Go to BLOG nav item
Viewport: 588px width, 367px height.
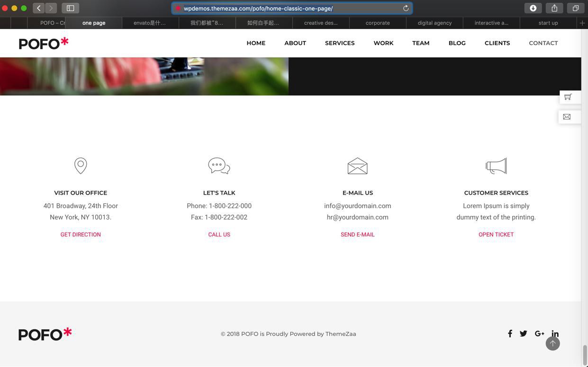click(x=457, y=43)
